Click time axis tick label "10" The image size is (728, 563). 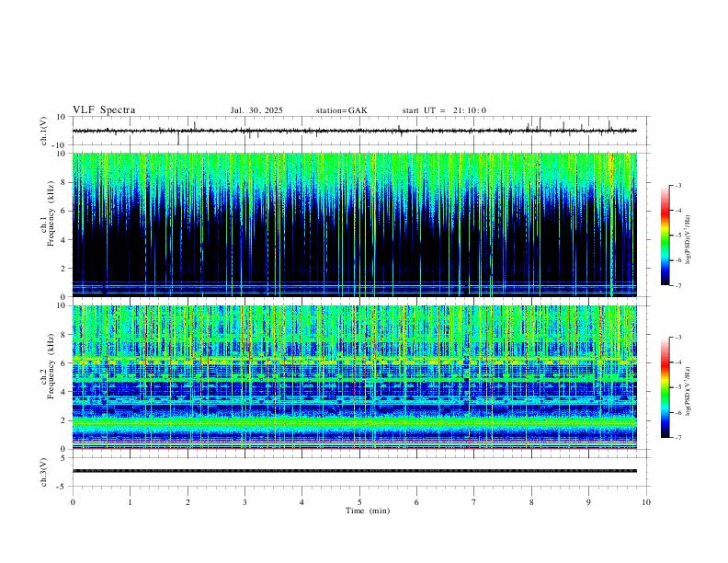646,502
